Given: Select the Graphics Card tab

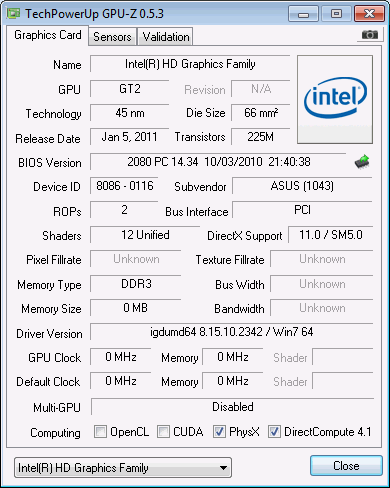Looking at the screenshot, I should coord(48,35).
